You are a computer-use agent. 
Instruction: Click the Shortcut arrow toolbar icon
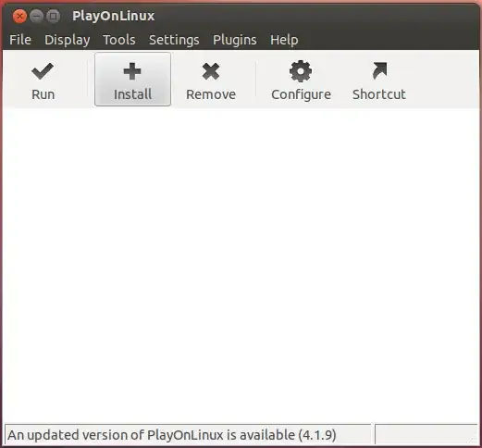tap(379, 70)
